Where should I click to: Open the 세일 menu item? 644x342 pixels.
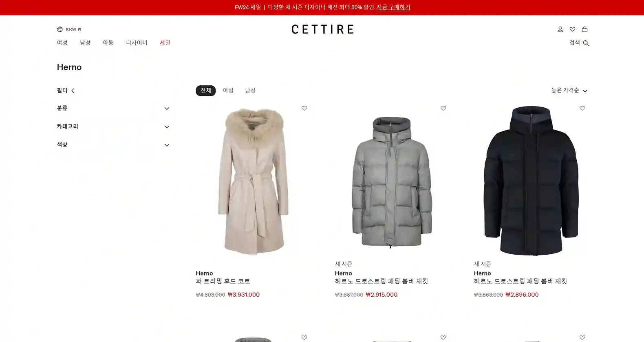(x=165, y=43)
